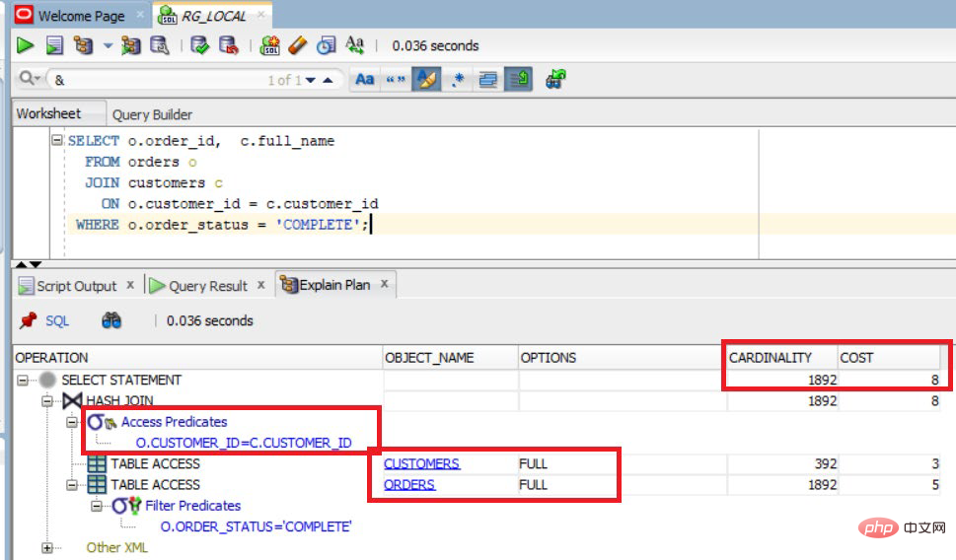Open the Script Output tab
The image size is (956, 560).
click(x=76, y=286)
